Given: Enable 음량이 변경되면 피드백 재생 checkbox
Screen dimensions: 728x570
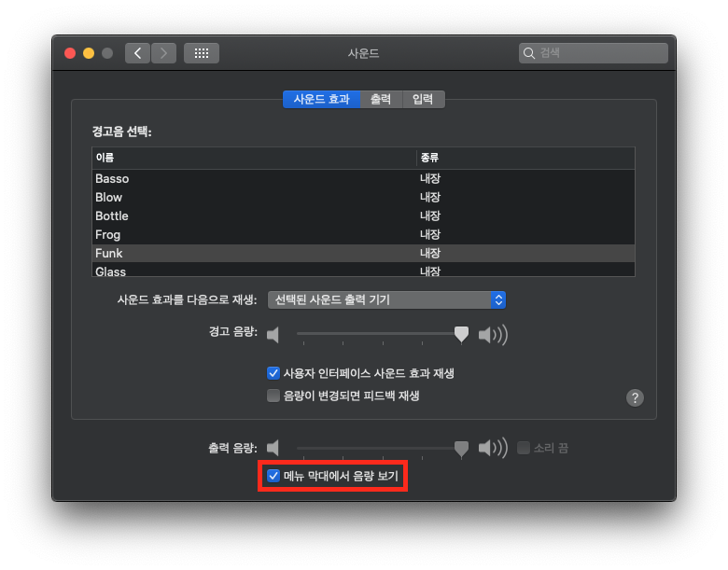Looking at the screenshot, I should click(273, 396).
